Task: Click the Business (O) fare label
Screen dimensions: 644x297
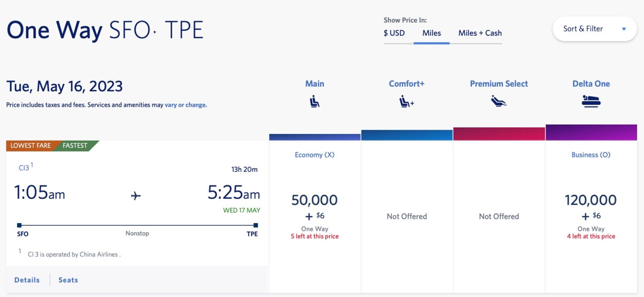Action: [591, 155]
